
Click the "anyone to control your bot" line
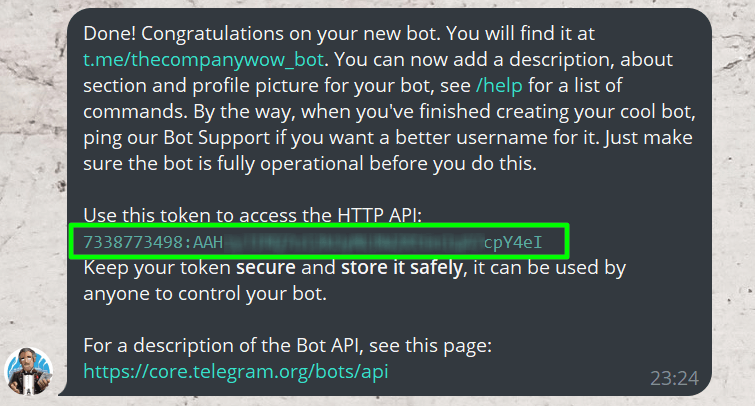tap(205, 294)
